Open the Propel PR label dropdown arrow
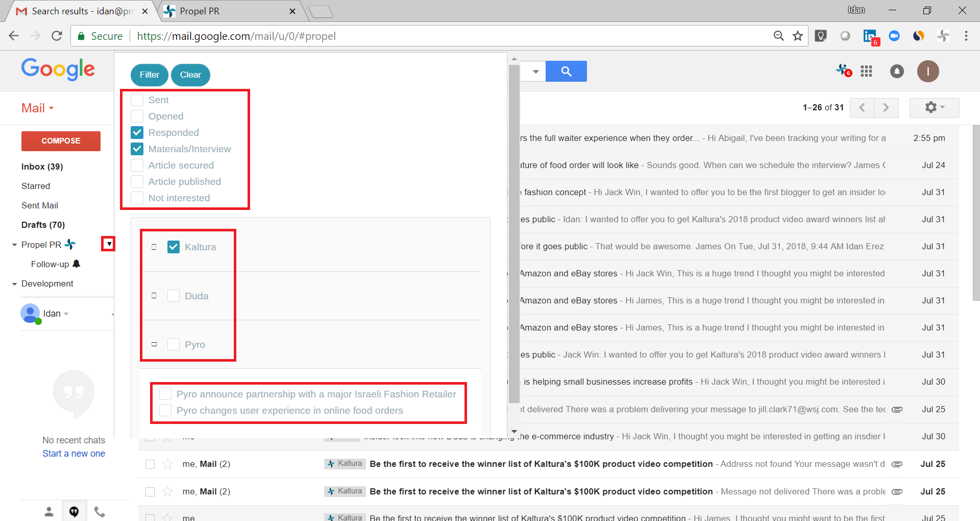 109,244
